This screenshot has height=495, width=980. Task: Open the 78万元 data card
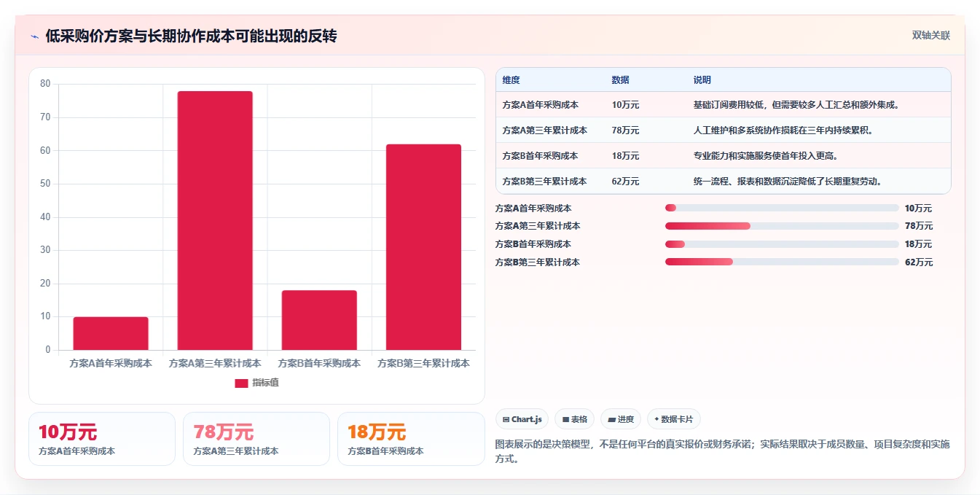256,439
